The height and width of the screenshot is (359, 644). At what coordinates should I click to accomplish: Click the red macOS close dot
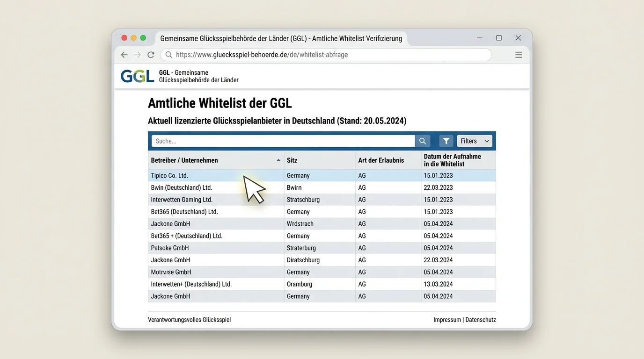point(124,38)
